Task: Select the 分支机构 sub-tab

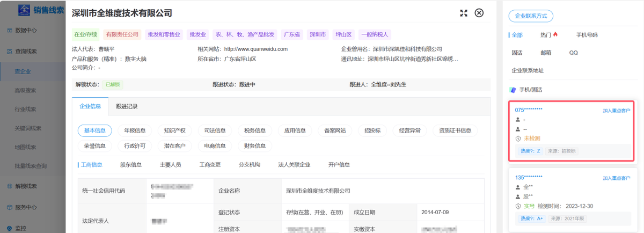Action: (x=250, y=165)
